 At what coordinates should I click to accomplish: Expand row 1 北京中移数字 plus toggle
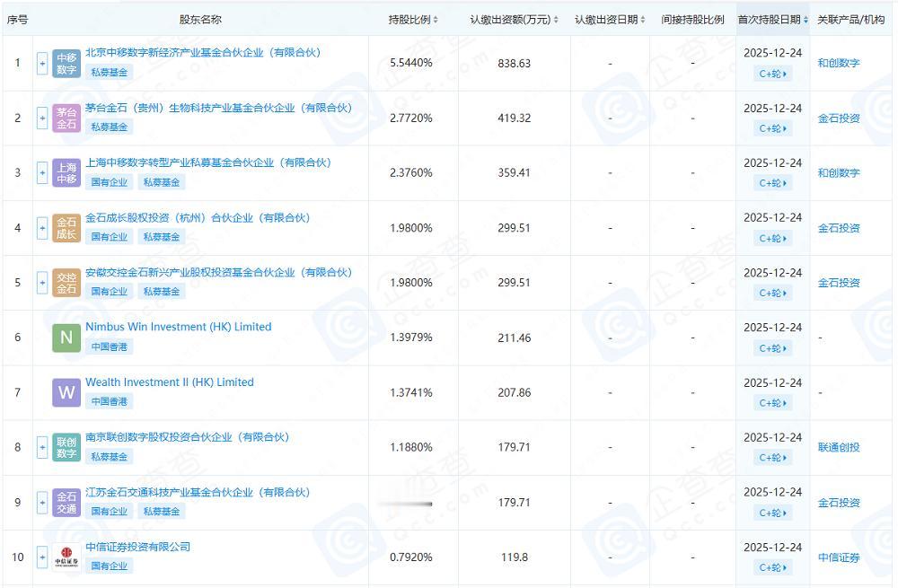pos(42,63)
